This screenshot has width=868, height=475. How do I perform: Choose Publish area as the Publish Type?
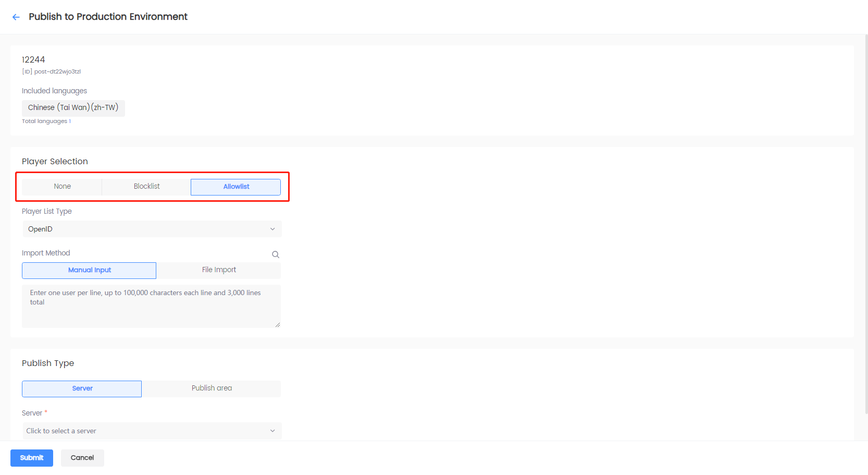coord(212,388)
